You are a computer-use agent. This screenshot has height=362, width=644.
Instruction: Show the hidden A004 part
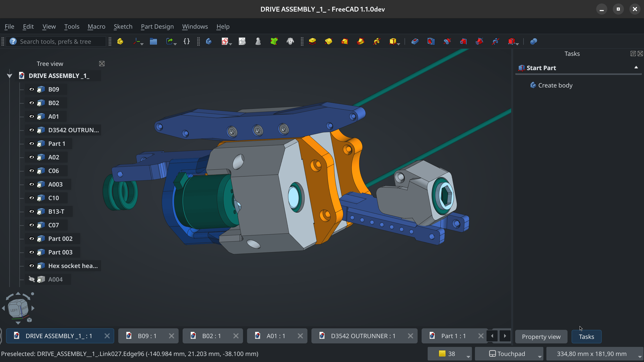32,279
